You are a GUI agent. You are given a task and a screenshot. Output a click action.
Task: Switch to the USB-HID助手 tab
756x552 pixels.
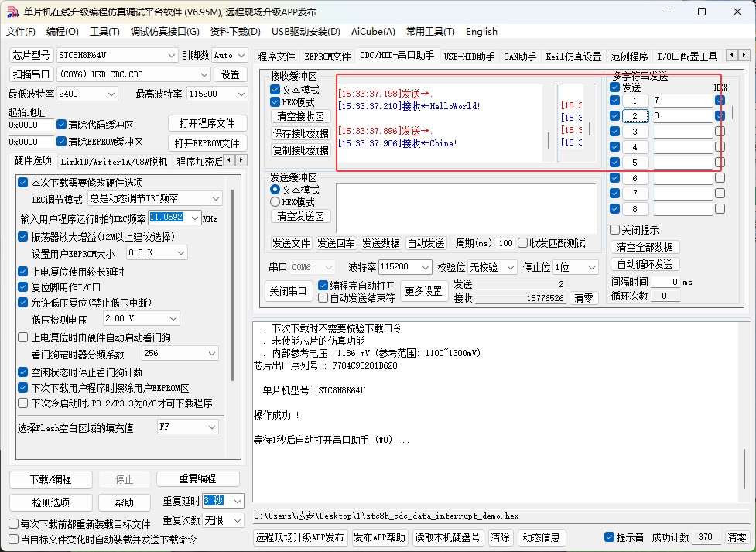click(469, 57)
